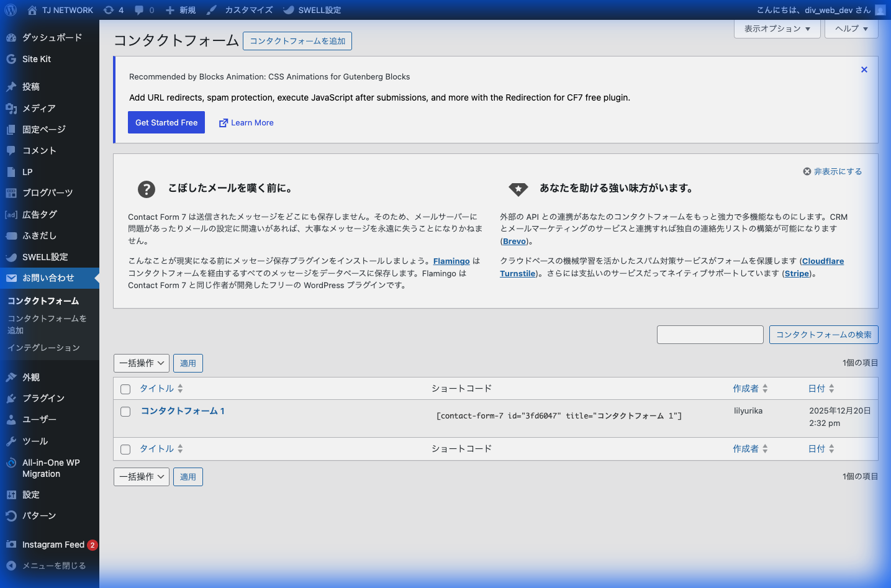Check the select-all checkbox in table header
Viewport: 891px width, 588px height.
click(x=125, y=389)
